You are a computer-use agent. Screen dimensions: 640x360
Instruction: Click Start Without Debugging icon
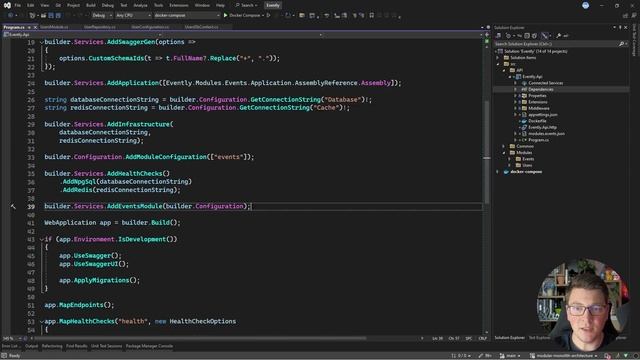(269, 16)
